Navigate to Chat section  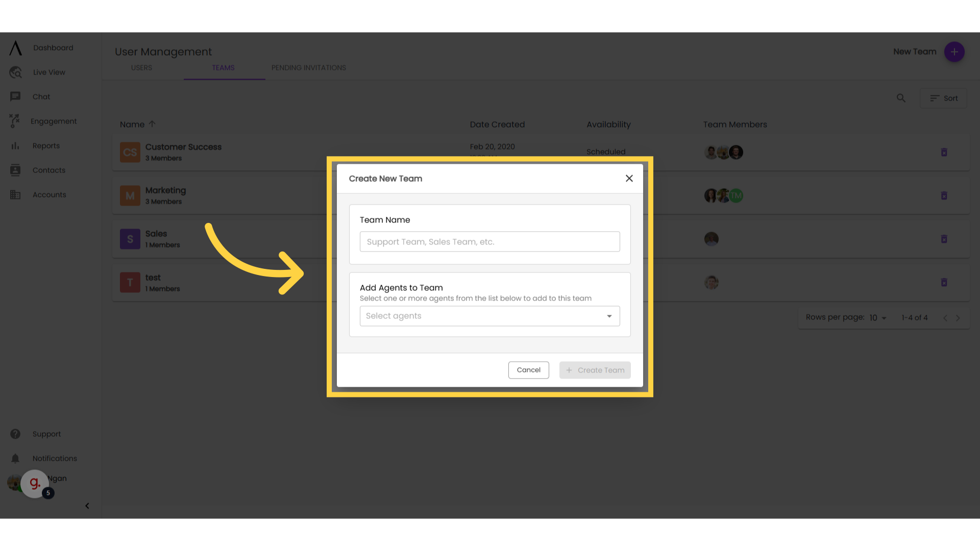pyautogui.click(x=41, y=96)
